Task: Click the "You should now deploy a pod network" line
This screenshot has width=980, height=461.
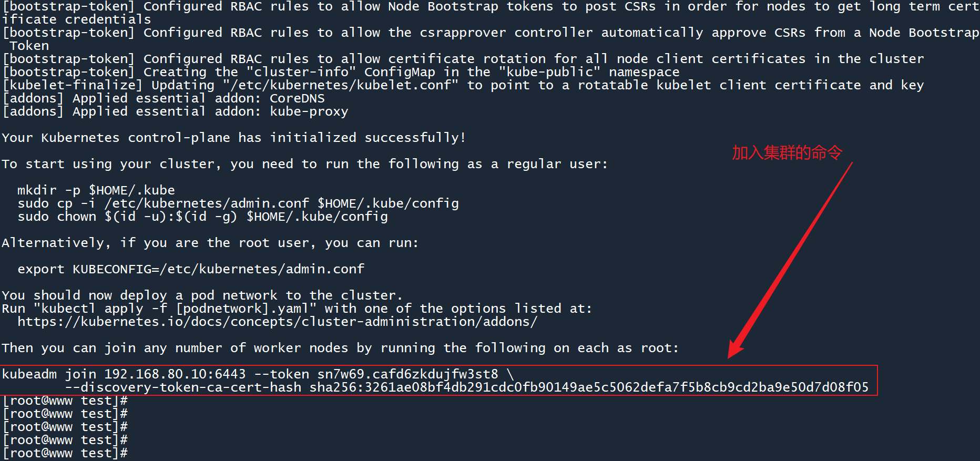Action: click(202, 295)
